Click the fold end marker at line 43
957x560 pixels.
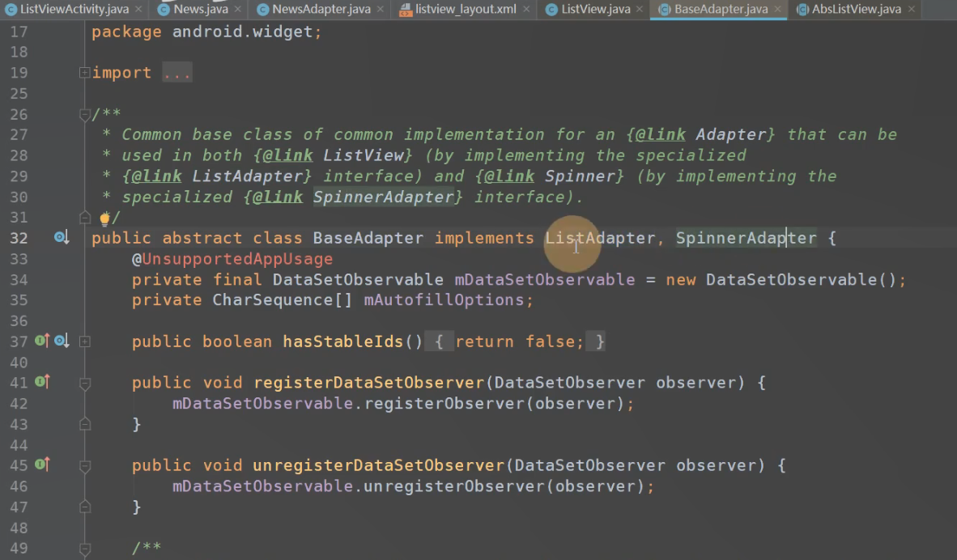coord(85,424)
